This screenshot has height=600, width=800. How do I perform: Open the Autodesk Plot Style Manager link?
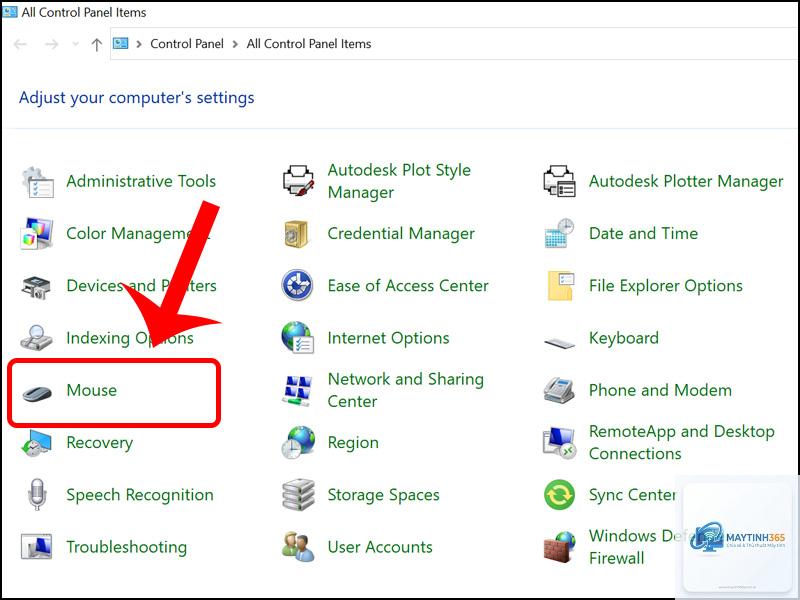[x=399, y=181]
